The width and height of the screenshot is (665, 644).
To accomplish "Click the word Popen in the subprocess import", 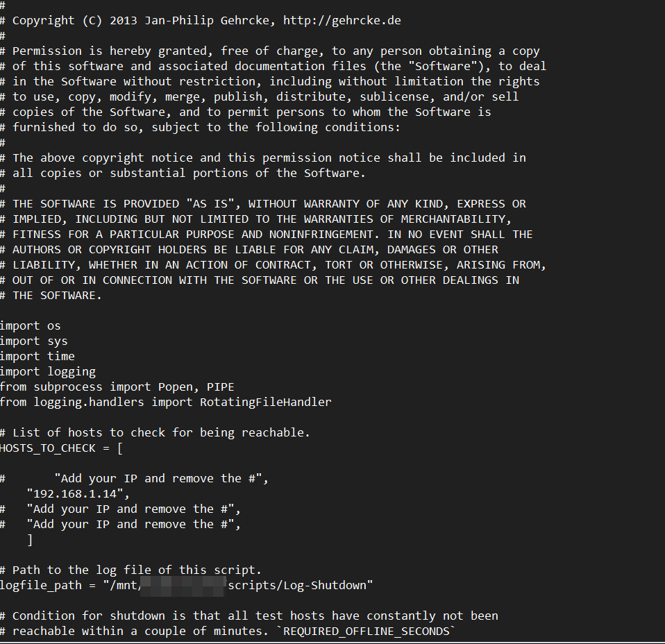I will point(176,387).
